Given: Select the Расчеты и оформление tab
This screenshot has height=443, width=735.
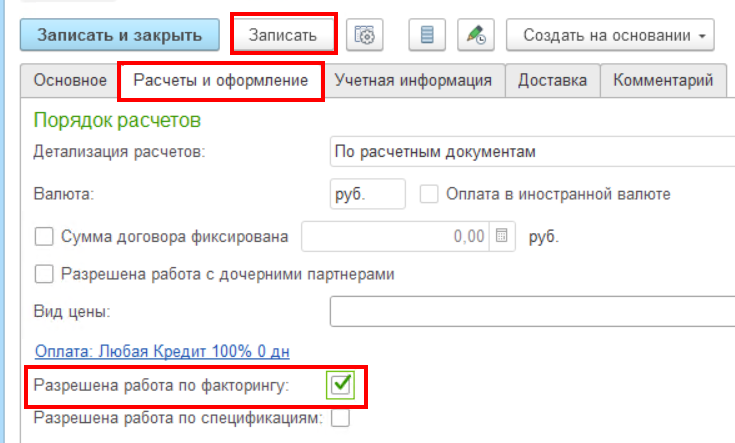Looking at the screenshot, I should [x=221, y=81].
